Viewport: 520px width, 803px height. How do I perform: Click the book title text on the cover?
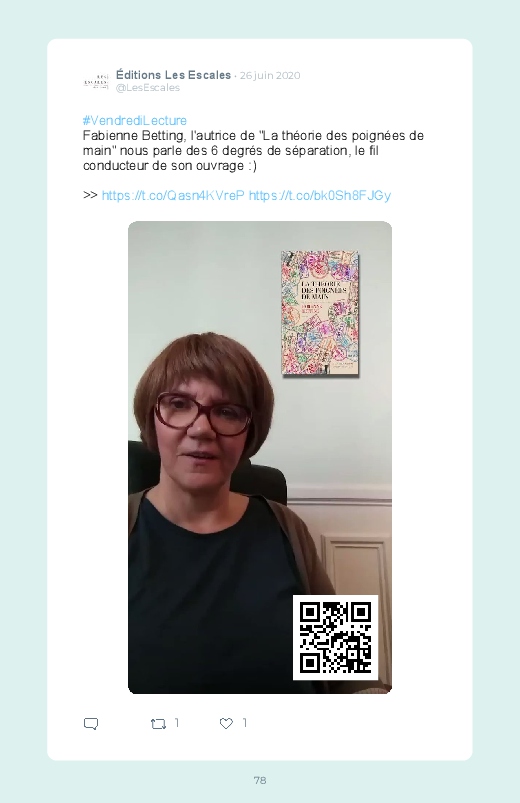[x=323, y=290]
